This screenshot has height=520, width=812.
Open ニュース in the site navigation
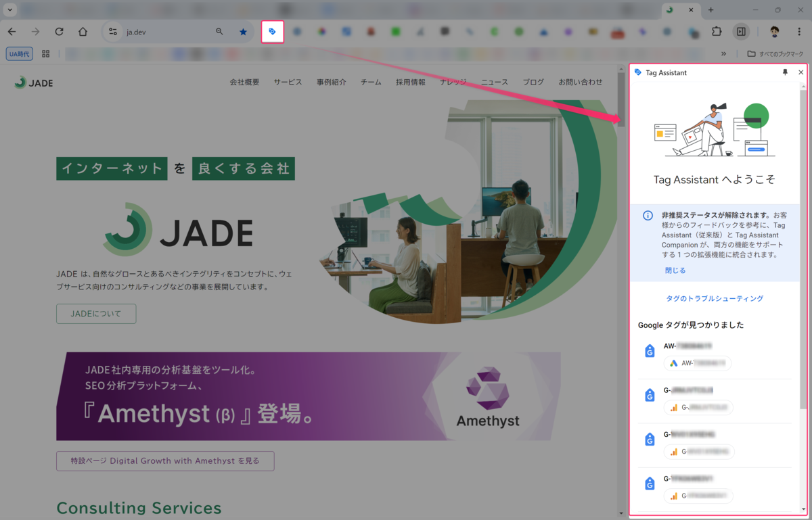click(x=495, y=82)
